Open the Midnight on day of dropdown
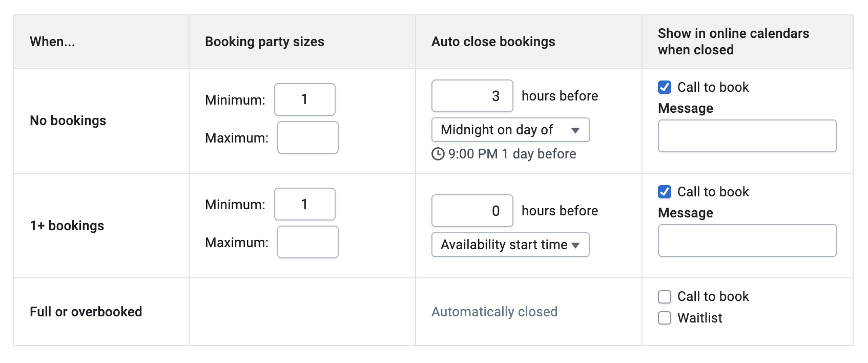 pyautogui.click(x=510, y=130)
